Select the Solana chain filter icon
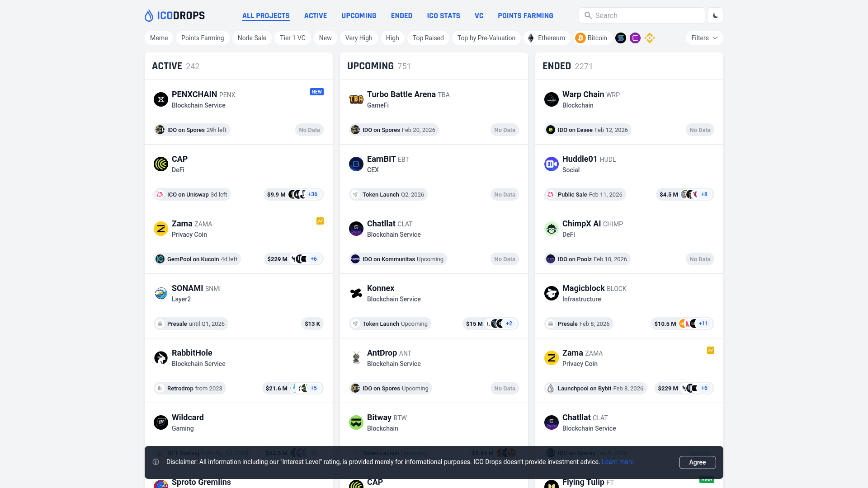868x488 pixels. 620,38
